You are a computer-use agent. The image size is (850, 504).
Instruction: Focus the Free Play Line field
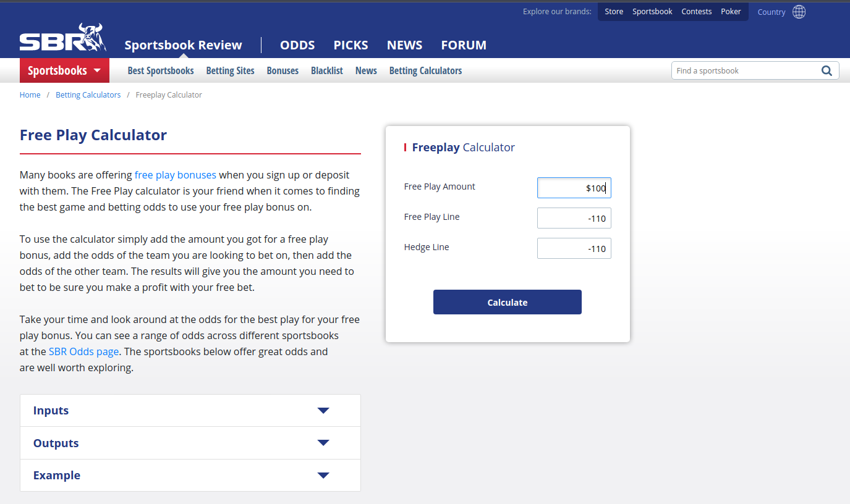click(574, 218)
